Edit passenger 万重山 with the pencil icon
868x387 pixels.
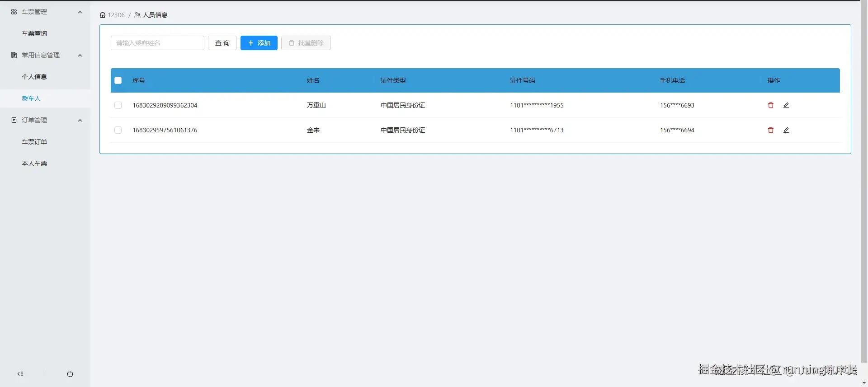[x=786, y=105]
